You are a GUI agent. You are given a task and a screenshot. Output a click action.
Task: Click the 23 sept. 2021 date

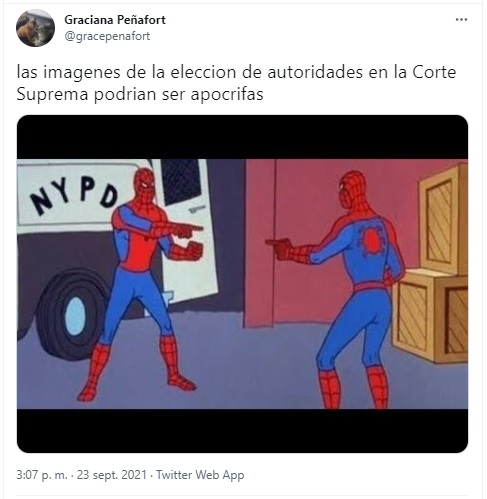pyautogui.click(x=112, y=475)
